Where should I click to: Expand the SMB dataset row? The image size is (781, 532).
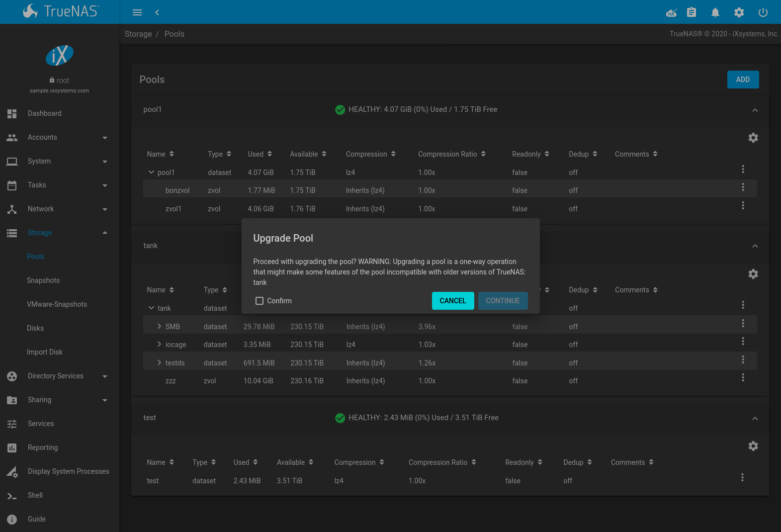[x=159, y=326]
